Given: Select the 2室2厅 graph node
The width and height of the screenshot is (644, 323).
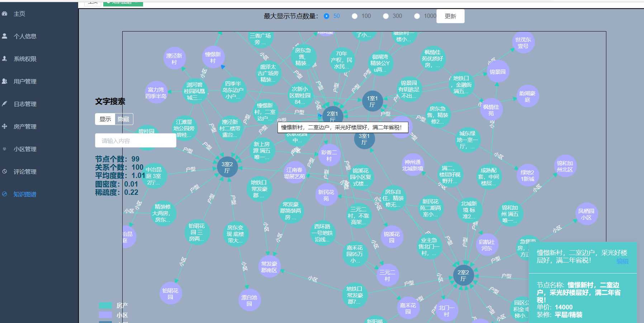Looking at the screenshot, I should point(463,275).
